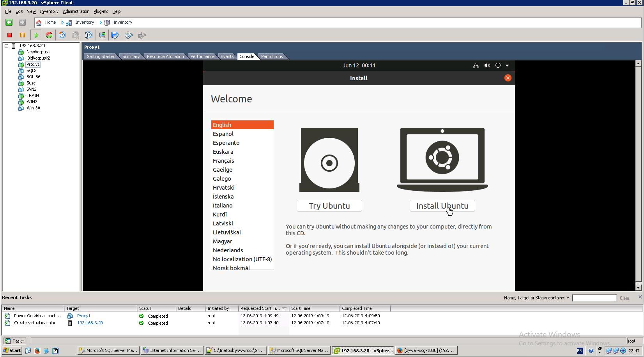Select the Suse virtual machine

pos(31,83)
